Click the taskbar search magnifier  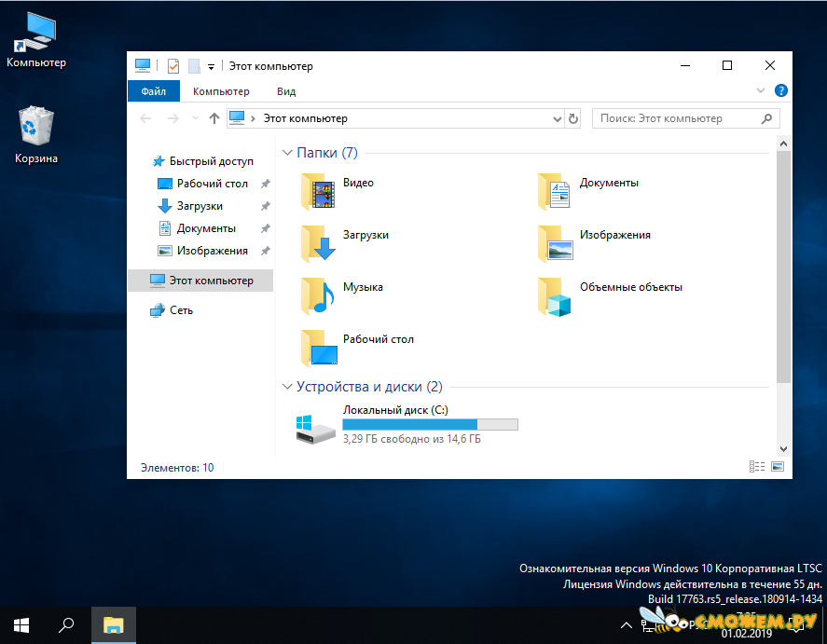click(66, 625)
